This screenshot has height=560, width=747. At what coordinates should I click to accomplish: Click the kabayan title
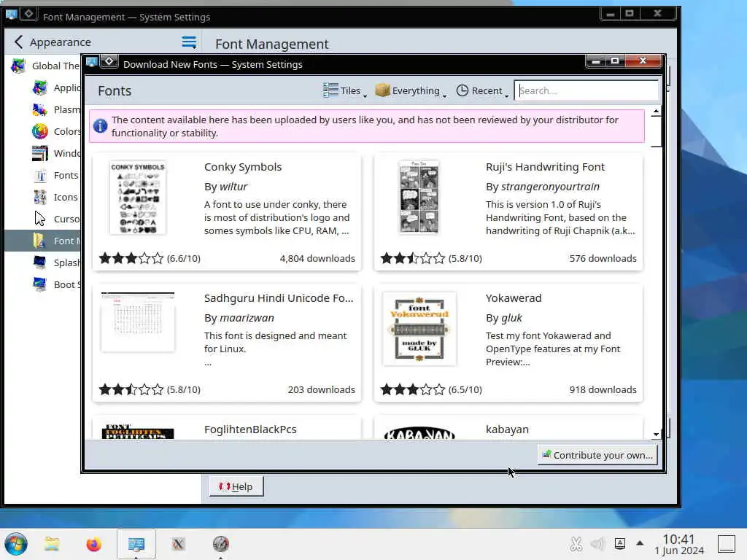(508, 429)
